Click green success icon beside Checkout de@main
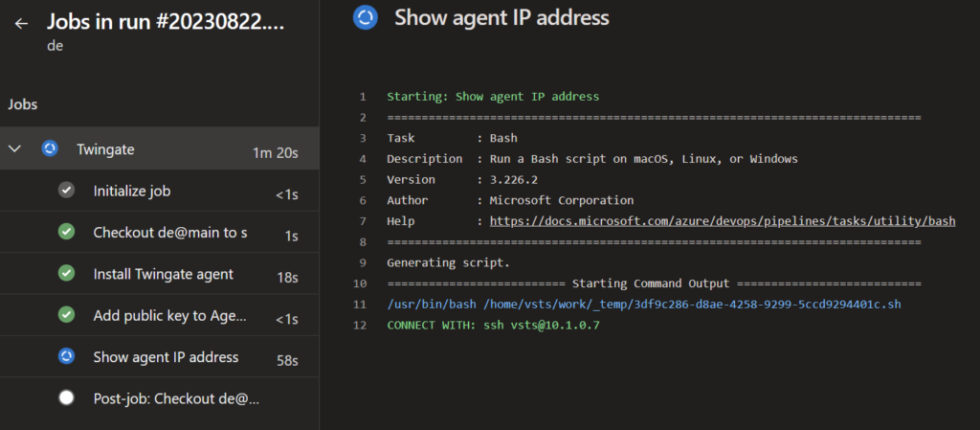The width and height of the screenshot is (980, 430). [x=66, y=232]
